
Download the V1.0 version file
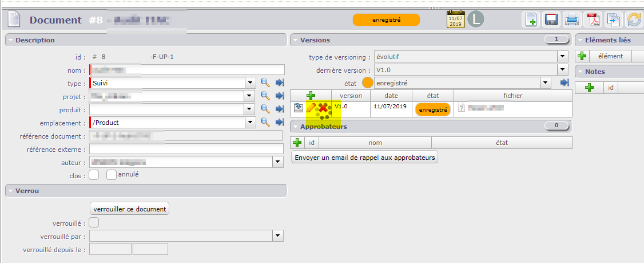(299, 108)
